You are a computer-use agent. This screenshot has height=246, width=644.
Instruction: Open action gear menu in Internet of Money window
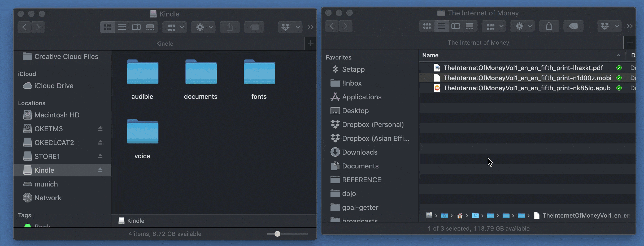coord(523,26)
